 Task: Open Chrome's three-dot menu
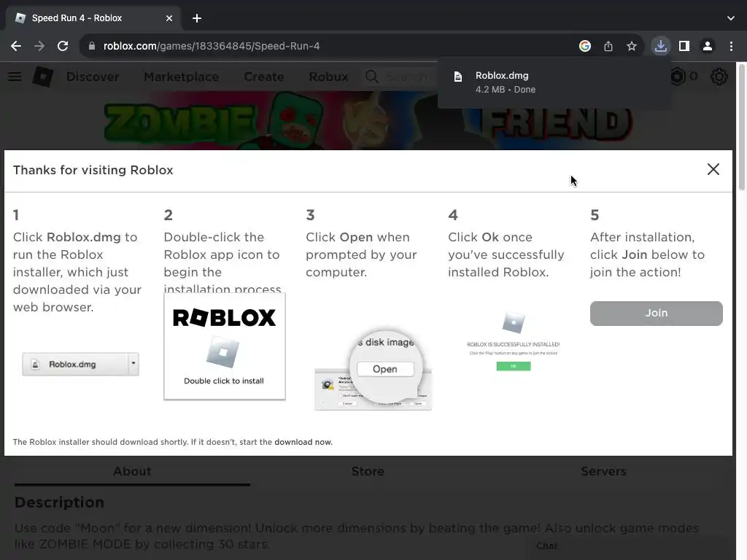[x=731, y=46]
